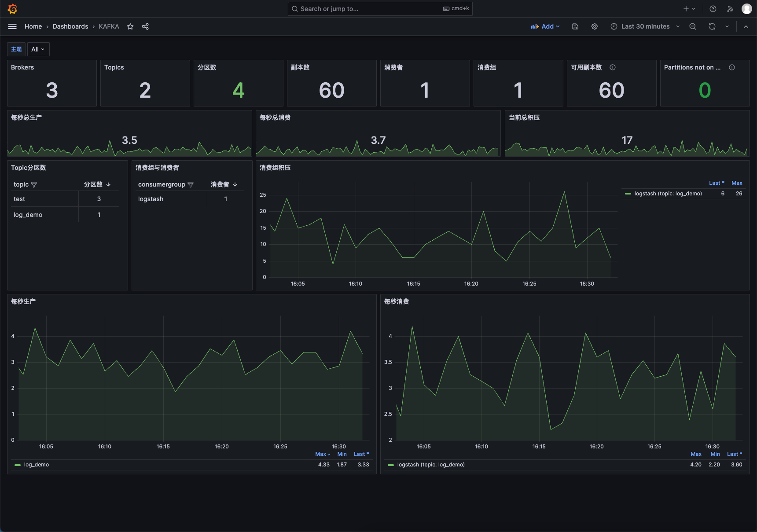Screen dimensions: 757x532
Task: Open the 每秒消费 panel title
Action: coord(397,301)
